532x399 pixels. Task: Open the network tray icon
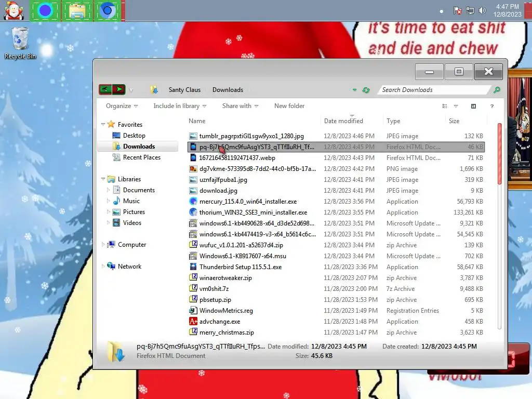coord(470,10)
